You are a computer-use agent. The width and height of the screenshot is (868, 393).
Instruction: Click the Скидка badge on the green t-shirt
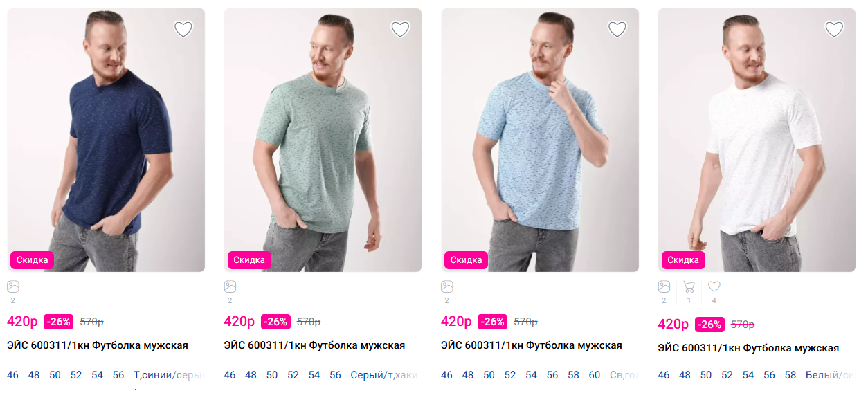(249, 260)
